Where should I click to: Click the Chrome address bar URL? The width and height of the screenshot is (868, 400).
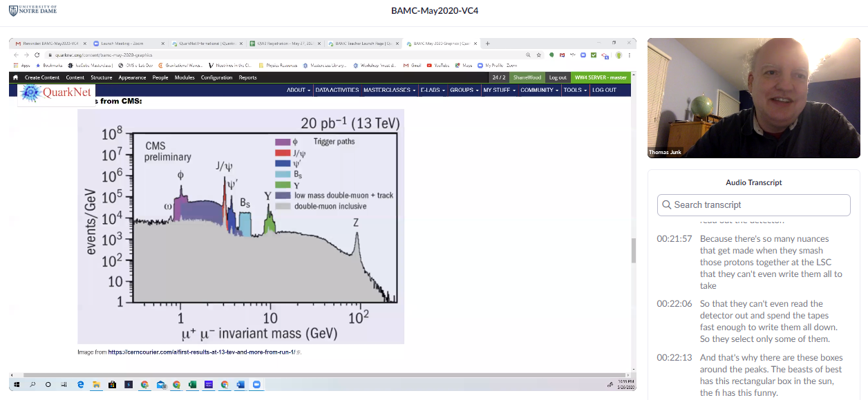(x=104, y=55)
